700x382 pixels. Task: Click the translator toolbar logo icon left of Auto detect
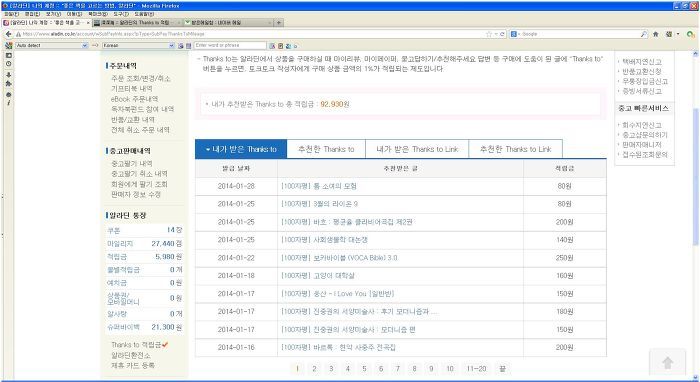8,46
